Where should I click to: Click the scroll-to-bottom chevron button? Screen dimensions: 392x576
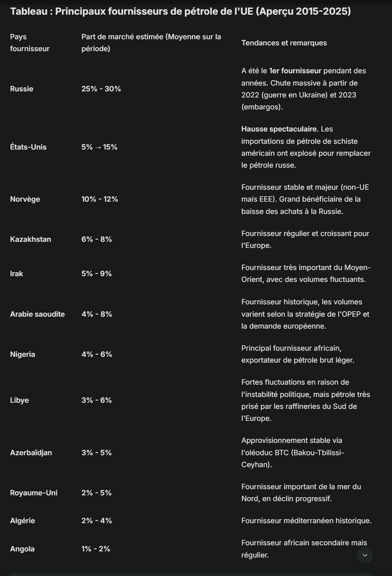click(x=364, y=555)
